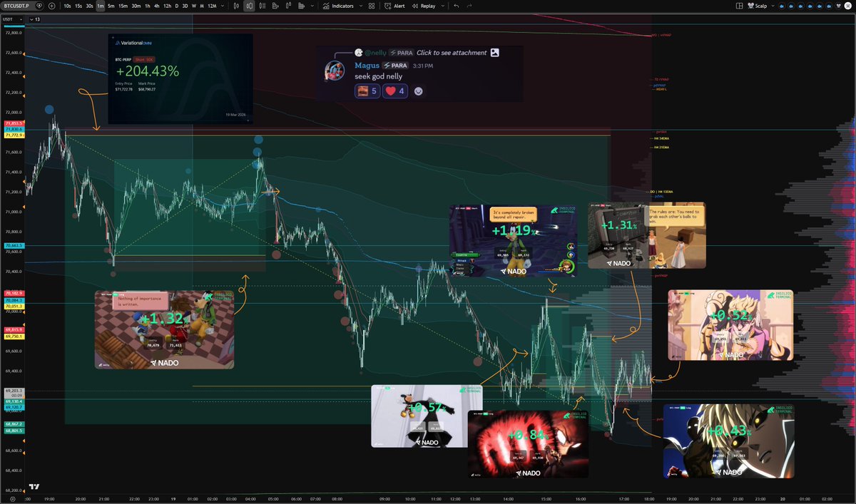Click the +0.43% NADO trade card
This screenshot has width=856, height=504.
(728, 441)
